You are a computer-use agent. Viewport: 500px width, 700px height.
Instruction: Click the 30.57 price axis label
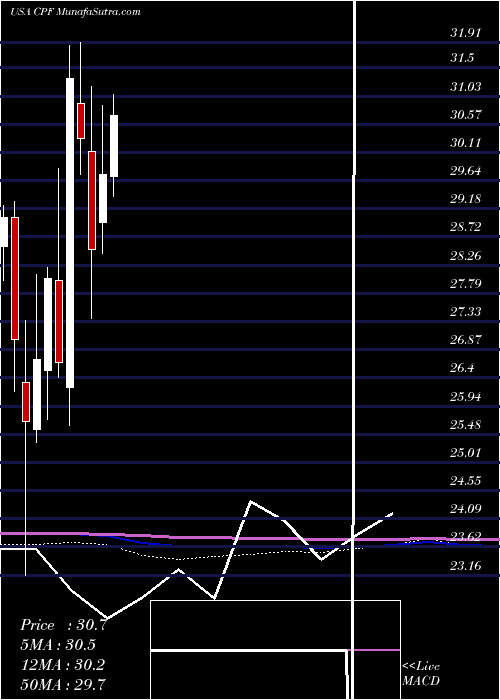467,115
